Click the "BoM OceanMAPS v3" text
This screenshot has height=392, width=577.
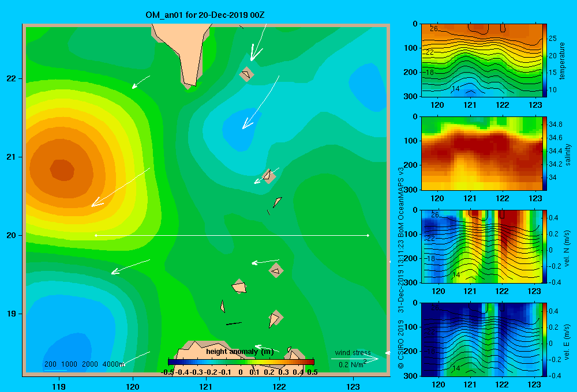(x=401, y=202)
